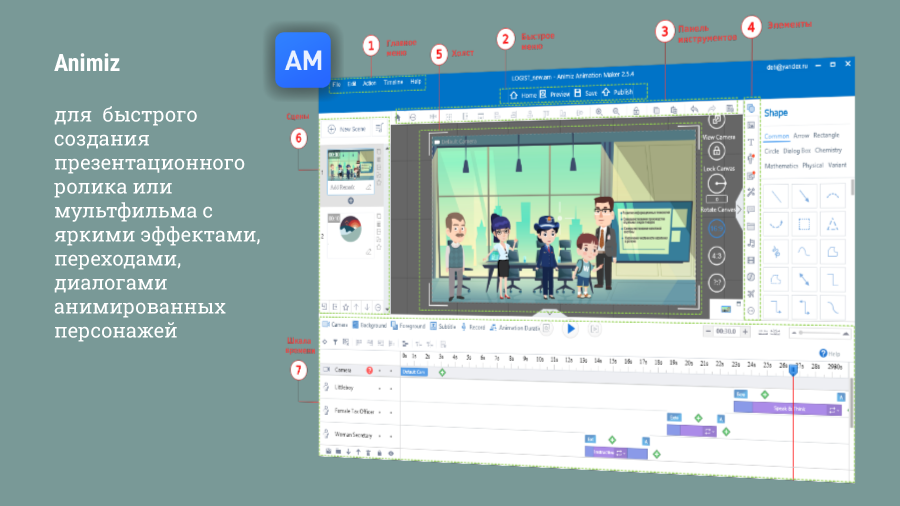Pick the dashed rectangle shape
Image resolution: width=900 pixels, height=506 pixels.
click(x=804, y=224)
